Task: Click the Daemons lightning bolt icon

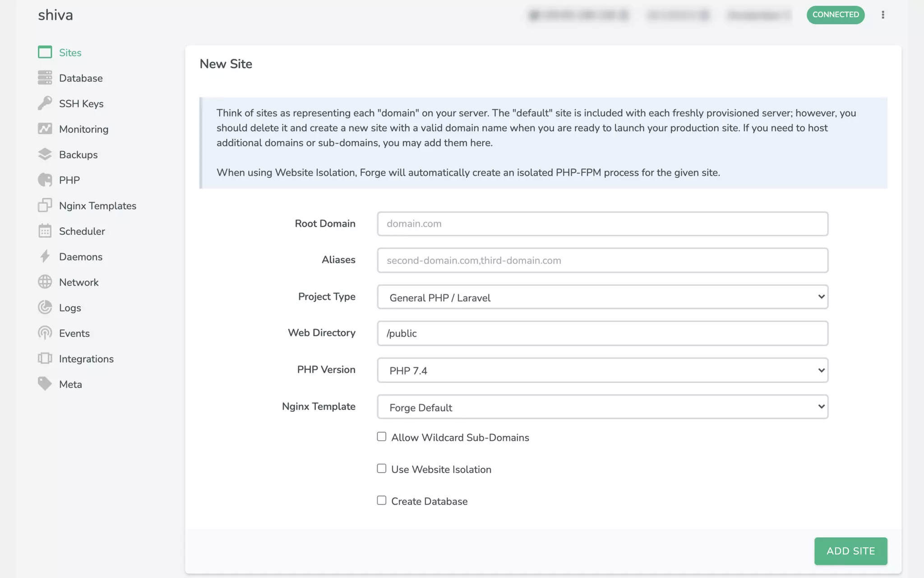Action: (x=45, y=256)
